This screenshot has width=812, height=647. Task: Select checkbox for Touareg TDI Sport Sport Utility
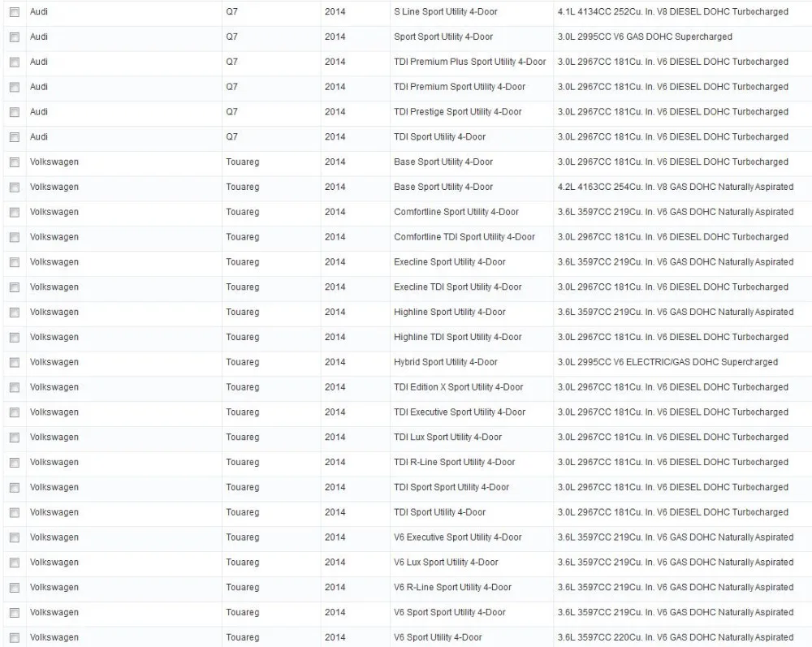pyautogui.click(x=15, y=488)
